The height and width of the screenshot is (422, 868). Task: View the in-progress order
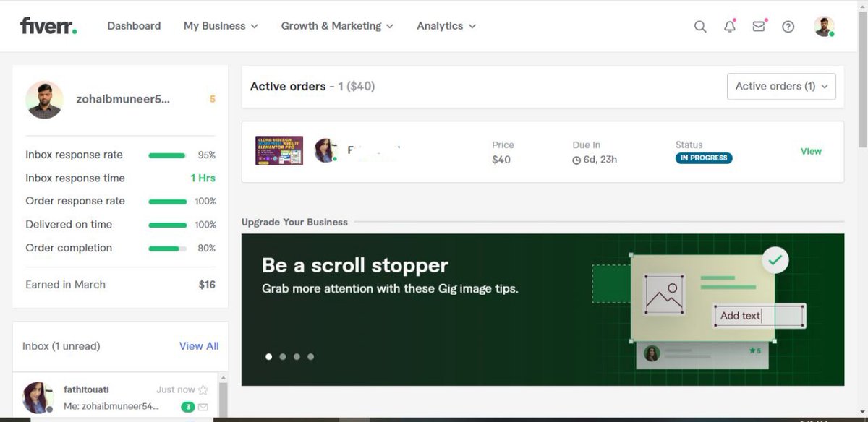click(811, 151)
